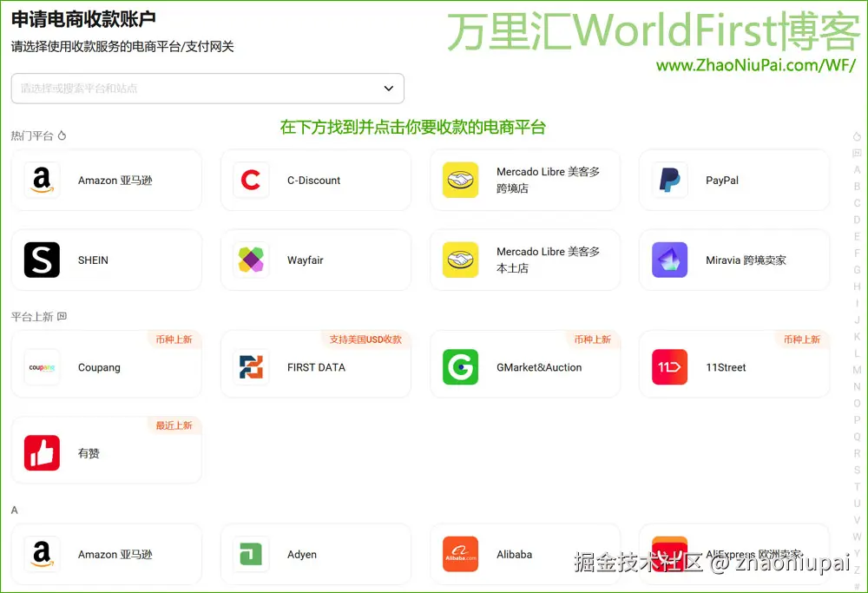Choose the SHEIN black S logo
Screen dimensions: 868x593
point(42,260)
